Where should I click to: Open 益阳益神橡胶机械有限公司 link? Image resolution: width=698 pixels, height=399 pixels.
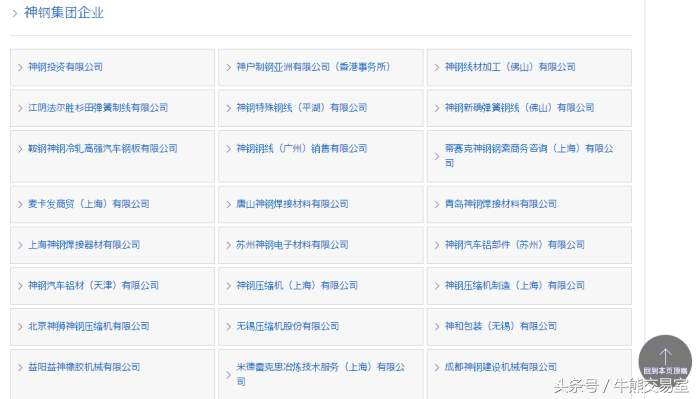click(x=84, y=367)
